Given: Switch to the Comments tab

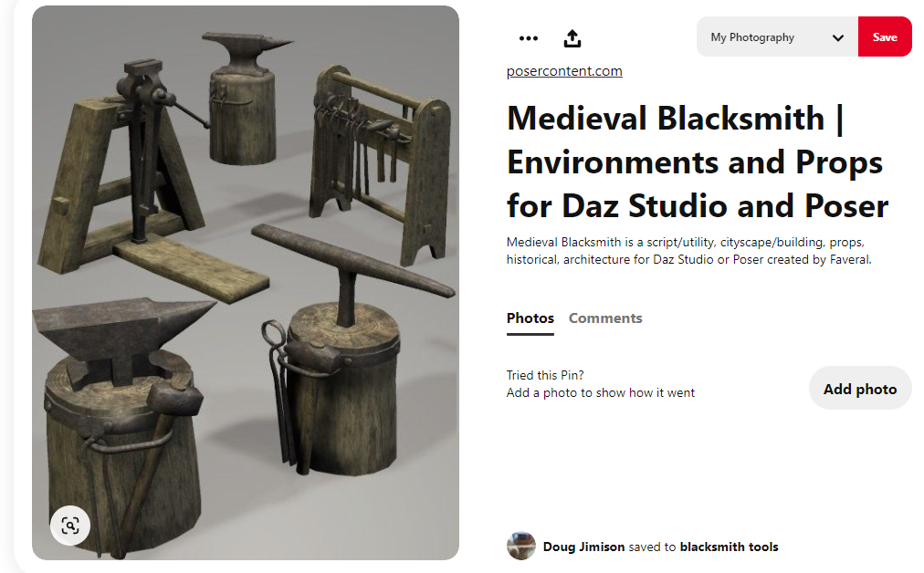Looking at the screenshot, I should 605,318.
